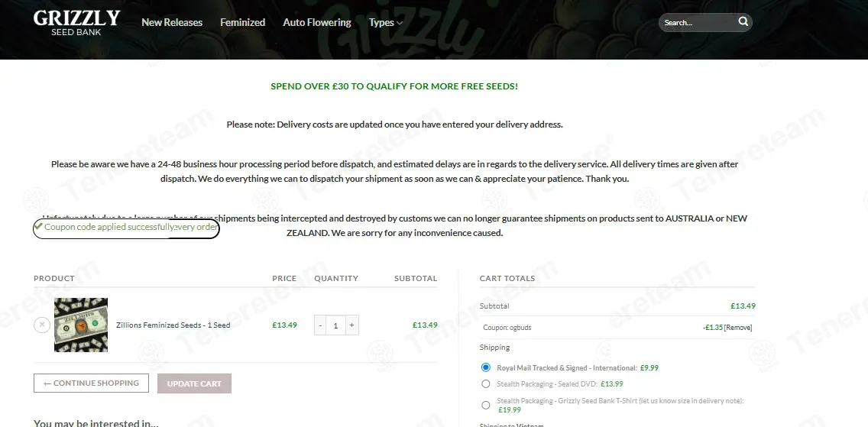This screenshot has width=868, height=427.
Task: Click the Continue Shopping button
Action: click(92, 383)
